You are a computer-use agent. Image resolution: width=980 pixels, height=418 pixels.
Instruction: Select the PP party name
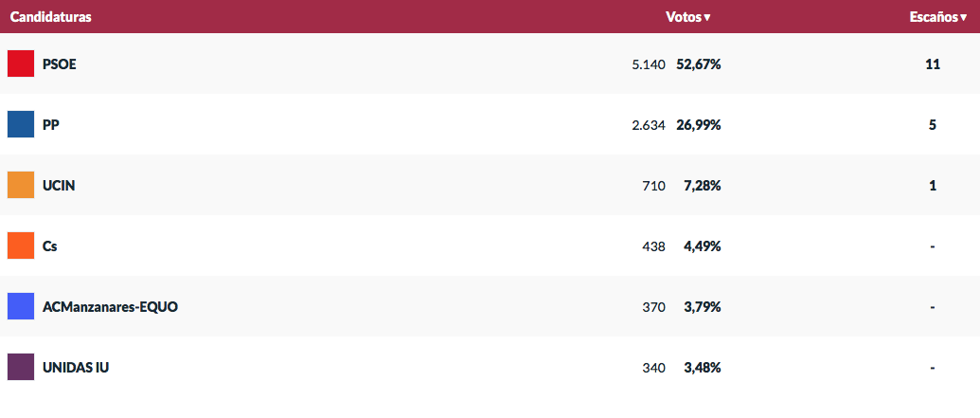pyautogui.click(x=51, y=124)
